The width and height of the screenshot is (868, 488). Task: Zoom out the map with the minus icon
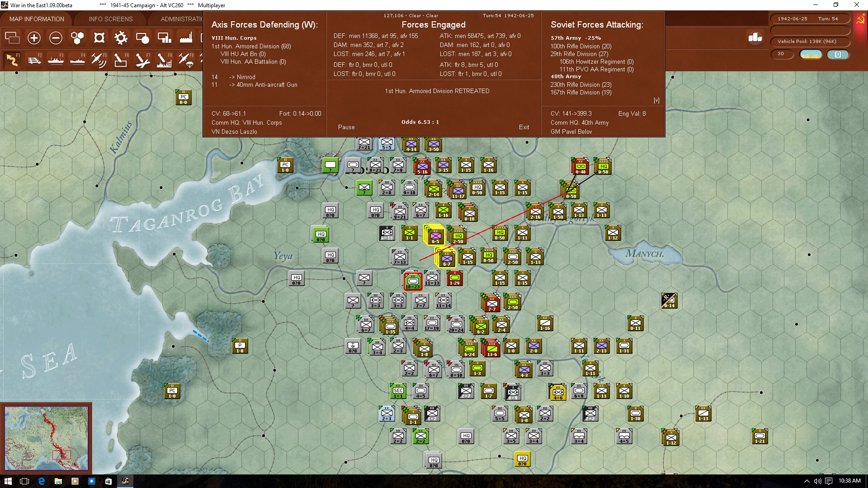point(56,38)
